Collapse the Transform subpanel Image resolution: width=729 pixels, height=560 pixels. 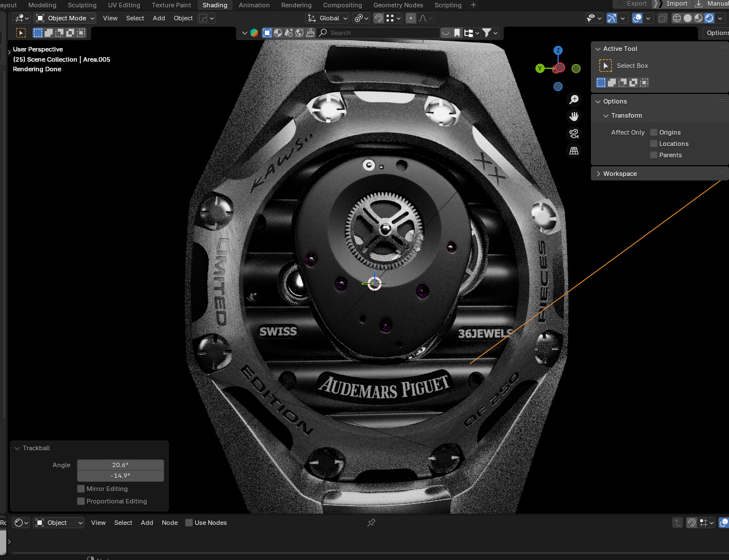pos(606,115)
